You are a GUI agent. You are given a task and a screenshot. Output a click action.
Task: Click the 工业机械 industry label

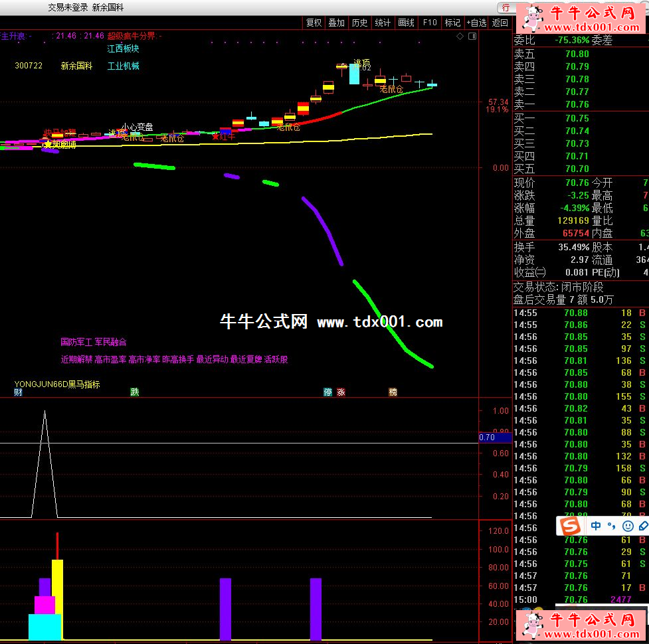coord(123,66)
